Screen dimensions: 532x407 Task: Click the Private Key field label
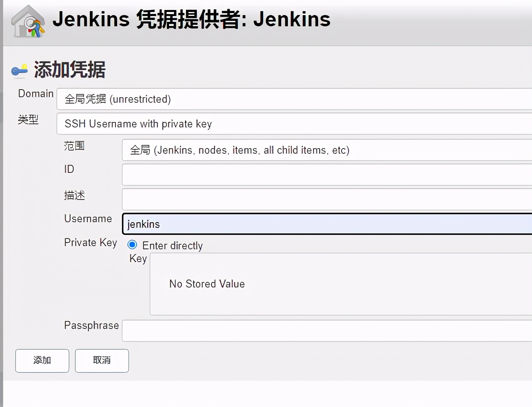[90, 243]
